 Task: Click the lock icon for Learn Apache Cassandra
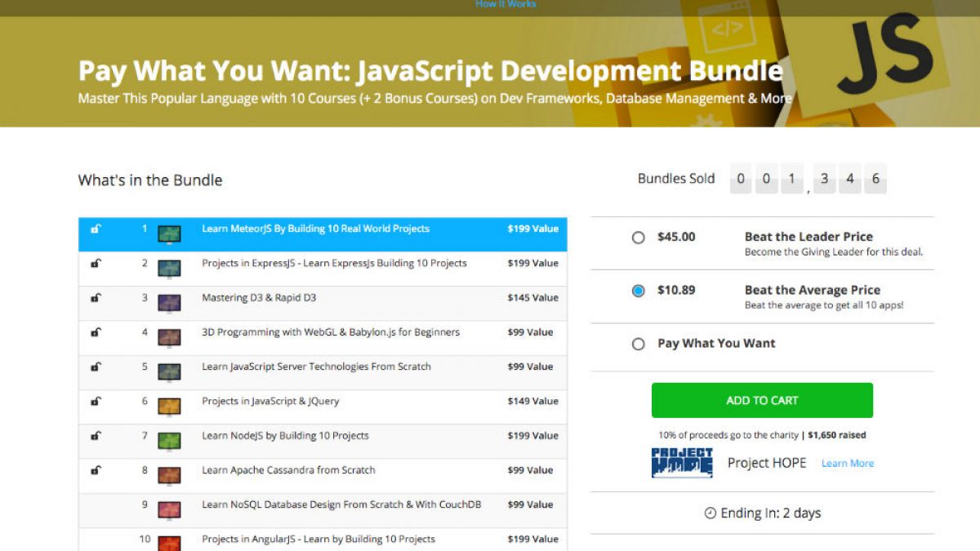pyautogui.click(x=96, y=470)
